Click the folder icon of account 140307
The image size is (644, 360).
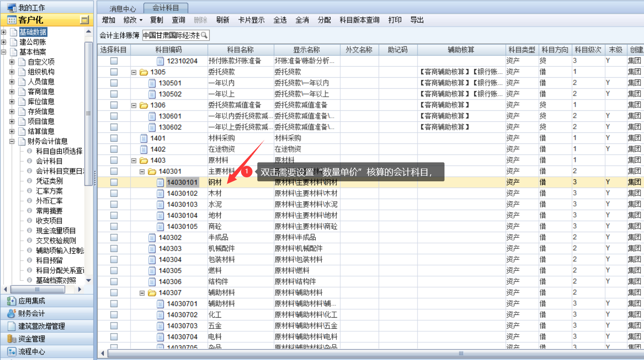click(152, 292)
